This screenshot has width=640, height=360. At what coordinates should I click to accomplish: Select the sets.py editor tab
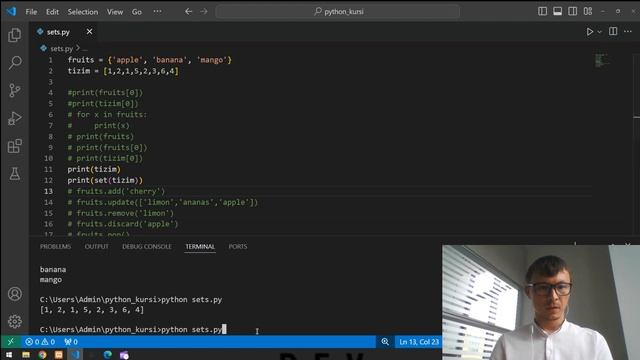(x=58, y=32)
